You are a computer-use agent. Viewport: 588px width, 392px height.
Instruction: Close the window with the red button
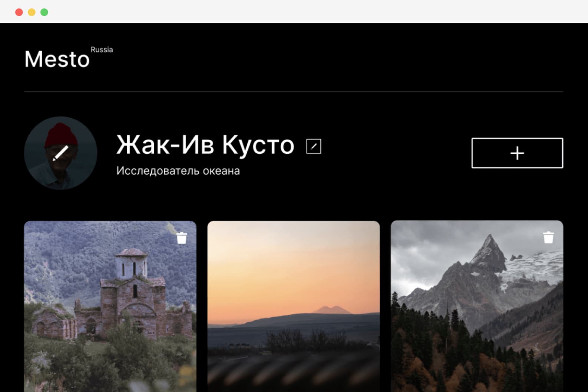(19, 12)
